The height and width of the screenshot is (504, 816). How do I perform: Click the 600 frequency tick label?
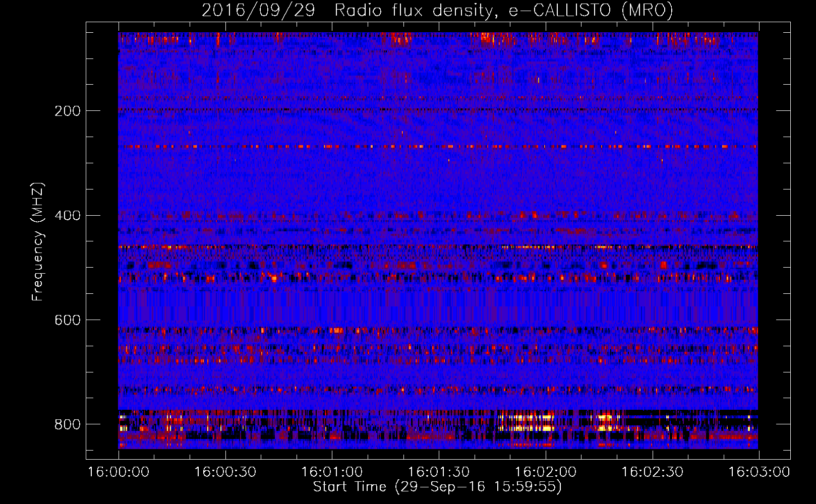pyautogui.click(x=68, y=321)
